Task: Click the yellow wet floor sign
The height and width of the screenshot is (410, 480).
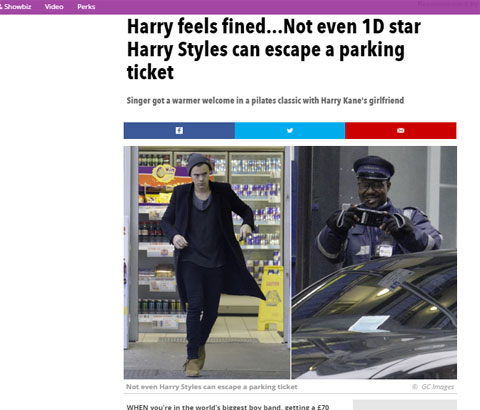Action: [270, 298]
